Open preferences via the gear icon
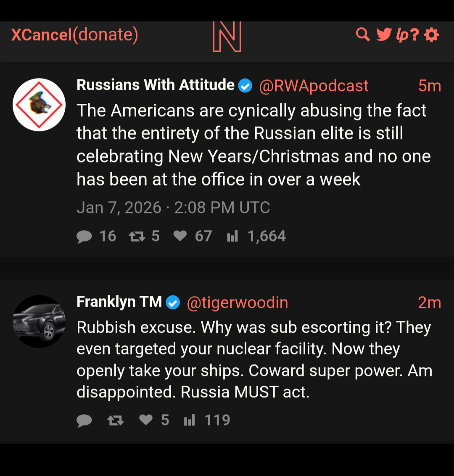454x476 pixels. point(432,35)
